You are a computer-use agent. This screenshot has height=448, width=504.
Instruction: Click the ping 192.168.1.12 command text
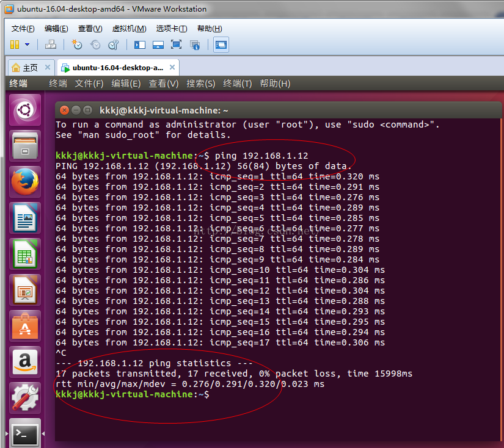(261, 156)
